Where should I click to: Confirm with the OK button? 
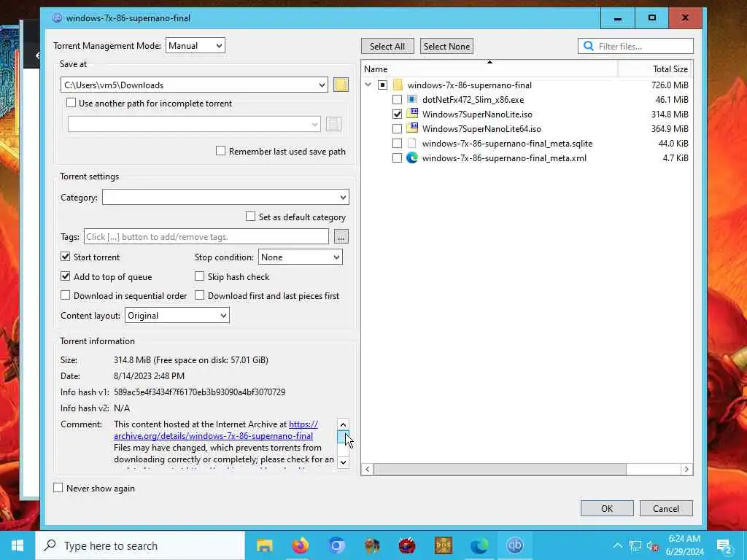point(607,508)
